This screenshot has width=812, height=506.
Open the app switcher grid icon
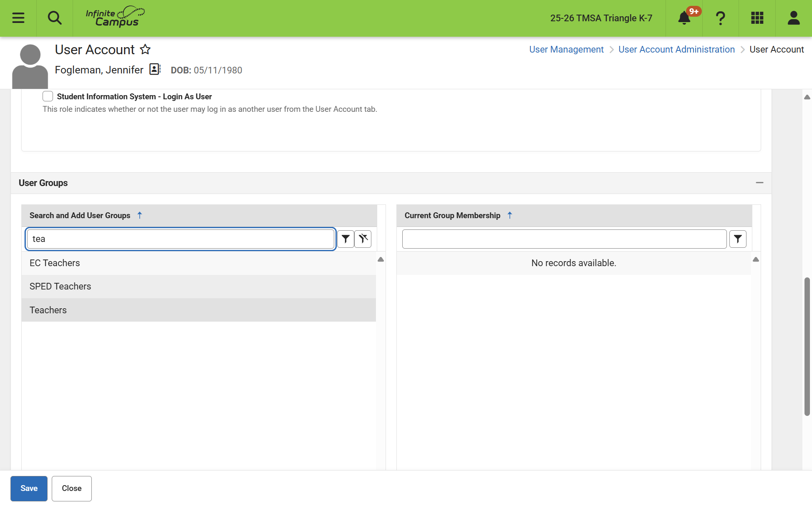[757, 18]
